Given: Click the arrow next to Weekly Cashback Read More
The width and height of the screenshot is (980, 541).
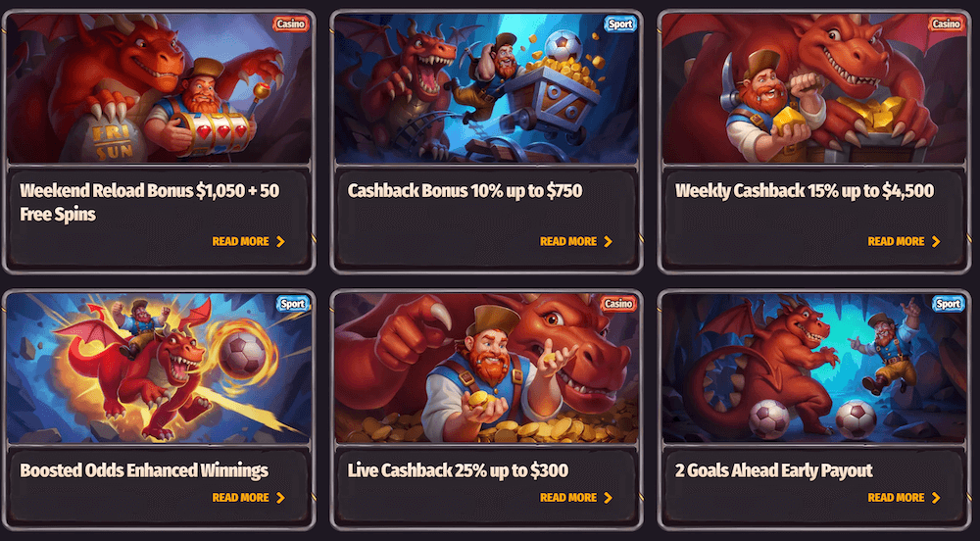Looking at the screenshot, I should (x=936, y=242).
